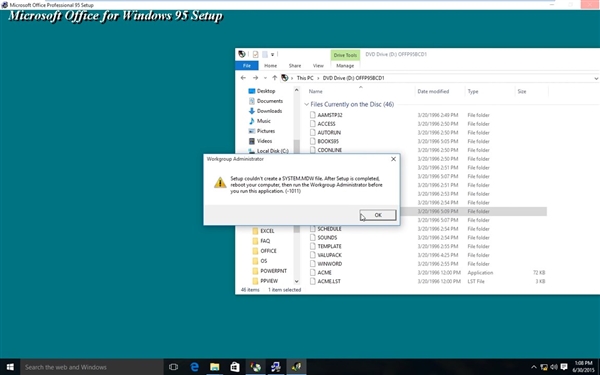Click navigation pane scrollbar up arrow

click(x=297, y=90)
